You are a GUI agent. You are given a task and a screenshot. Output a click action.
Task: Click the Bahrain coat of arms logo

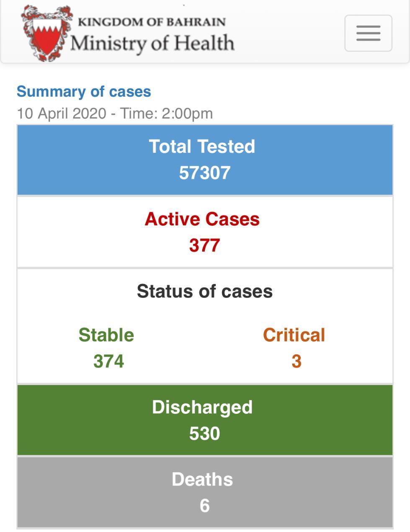[x=45, y=33]
